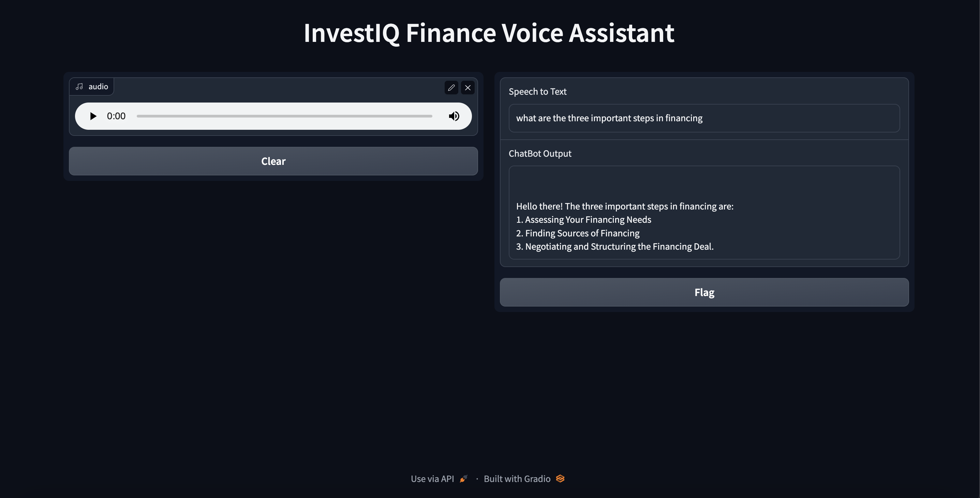Mute playback with the speaker icon
The height and width of the screenshot is (498, 980).
(x=454, y=116)
